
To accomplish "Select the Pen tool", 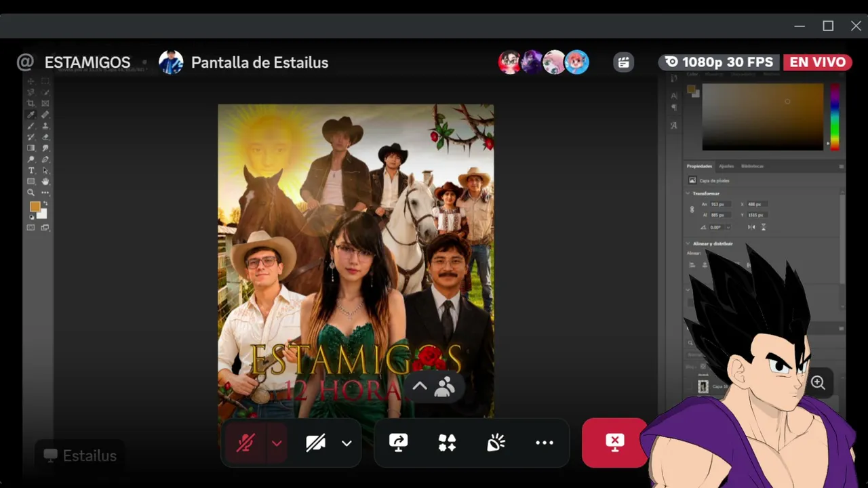I will [45, 159].
